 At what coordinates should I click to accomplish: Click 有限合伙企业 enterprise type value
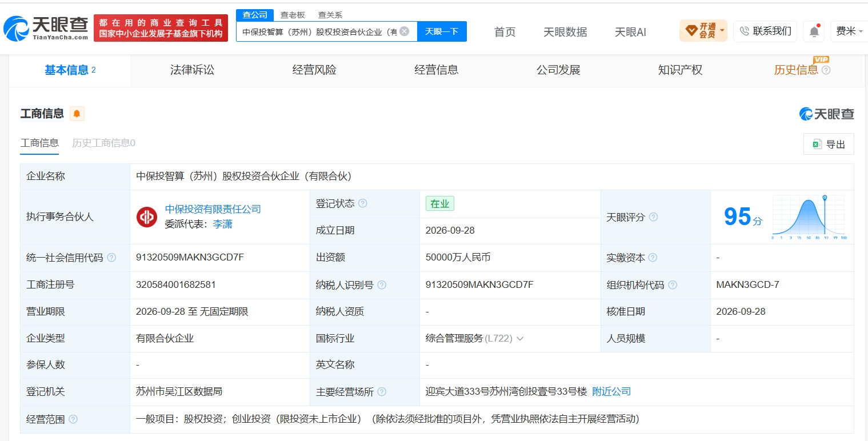(165, 339)
